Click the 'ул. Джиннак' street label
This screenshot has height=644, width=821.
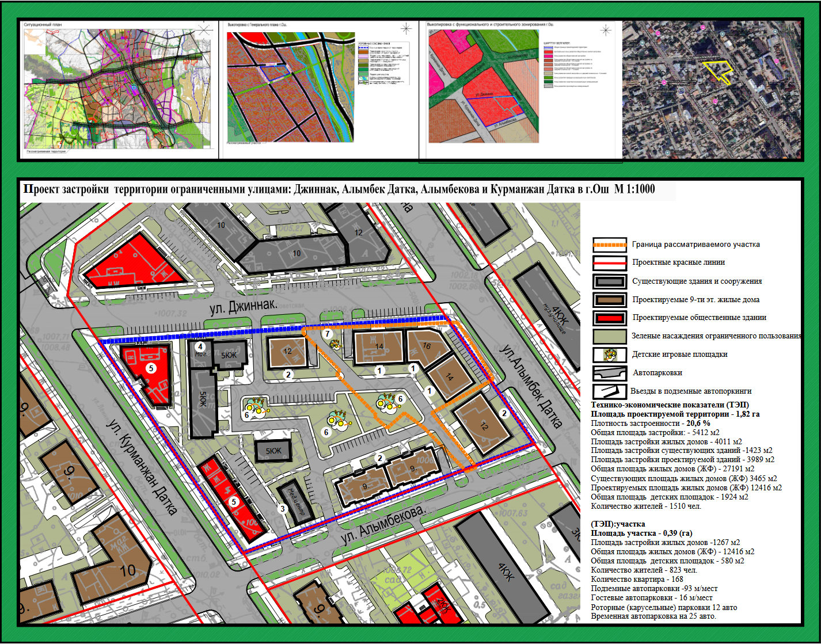tap(242, 306)
